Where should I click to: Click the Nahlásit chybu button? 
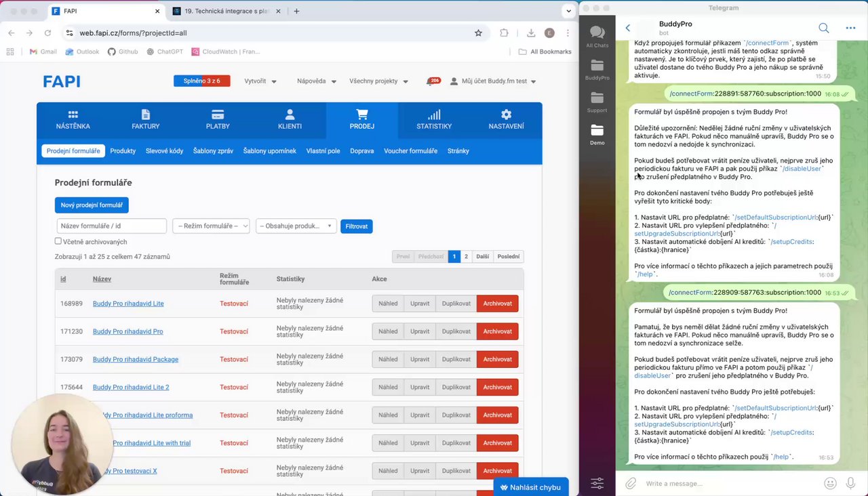531,487
